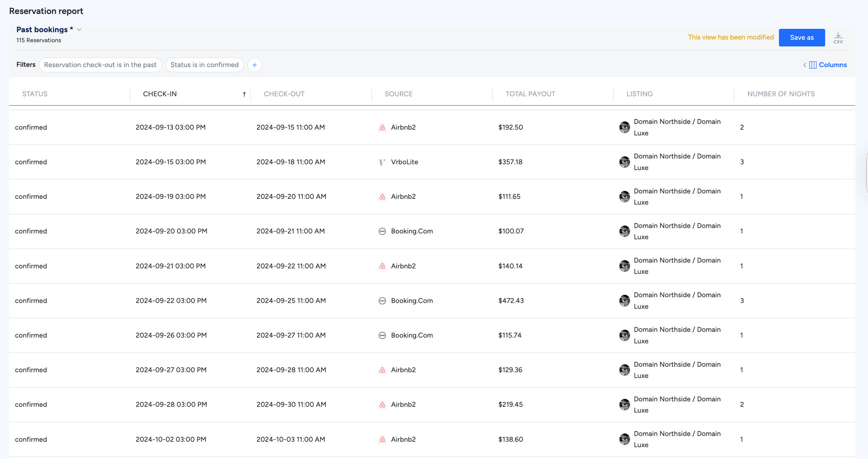This screenshot has height=459, width=868.
Task: Click check-in 2024-09-19 03:00 PM
Action: tap(170, 197)
